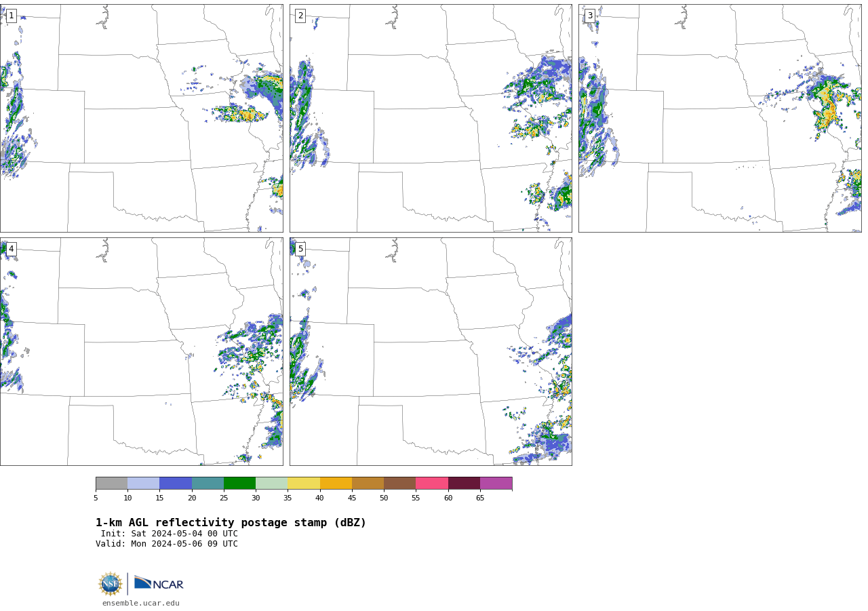Click the panel number 5 label

click(x=300, y=249)
